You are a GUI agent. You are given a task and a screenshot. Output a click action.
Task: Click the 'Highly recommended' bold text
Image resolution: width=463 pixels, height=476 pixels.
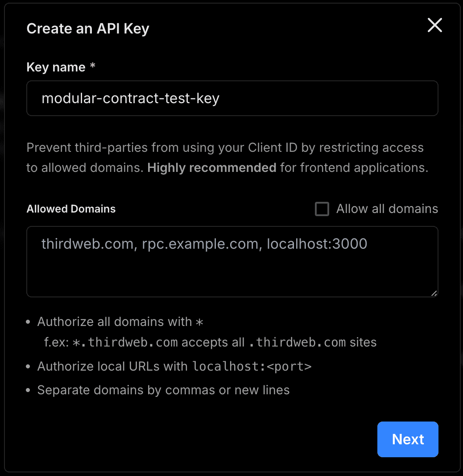point(212,168)
